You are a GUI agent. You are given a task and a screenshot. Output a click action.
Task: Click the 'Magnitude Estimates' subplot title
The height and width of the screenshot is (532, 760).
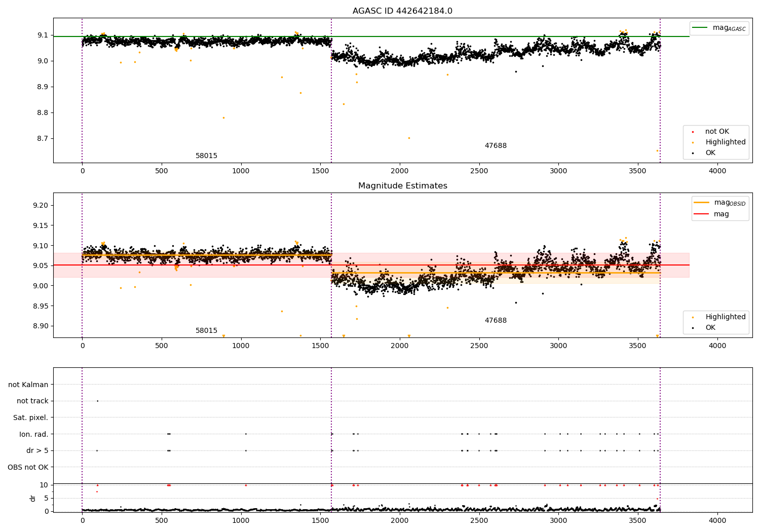[402, 186]
